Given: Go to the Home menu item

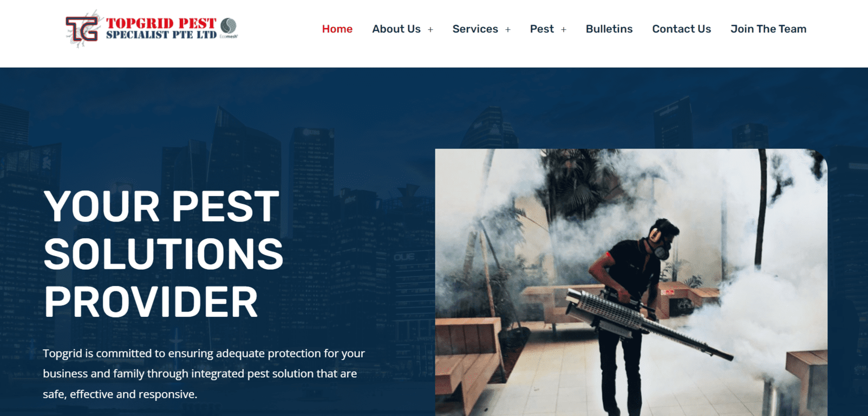Looking at the screenshot, I should click(x=337, y=29).
